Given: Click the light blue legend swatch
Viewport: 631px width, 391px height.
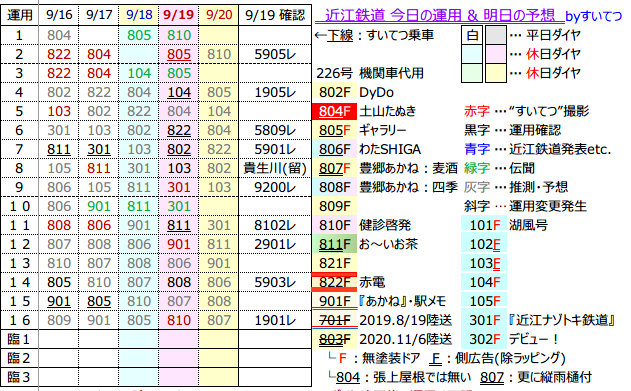Looking at the screenshot, I should point(472,54).
